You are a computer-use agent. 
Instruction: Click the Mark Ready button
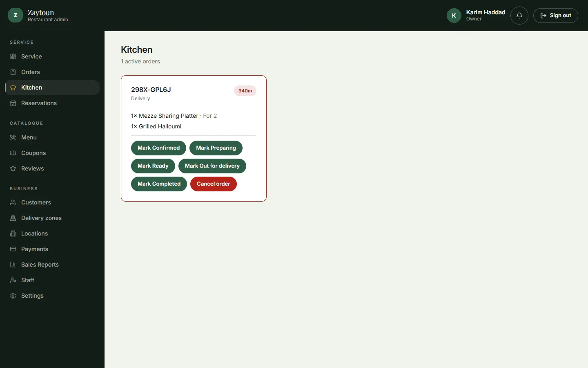click(153, 166)
